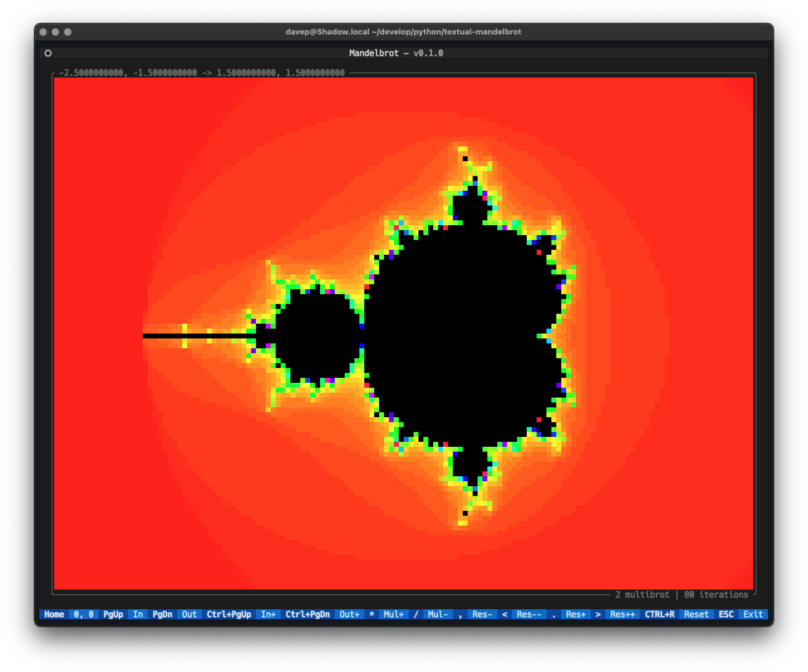Viewport: 808px width, 672px height.
Task: Click the "2 multibrot | 80 iterations" status label
Action: tap(681, 594)
